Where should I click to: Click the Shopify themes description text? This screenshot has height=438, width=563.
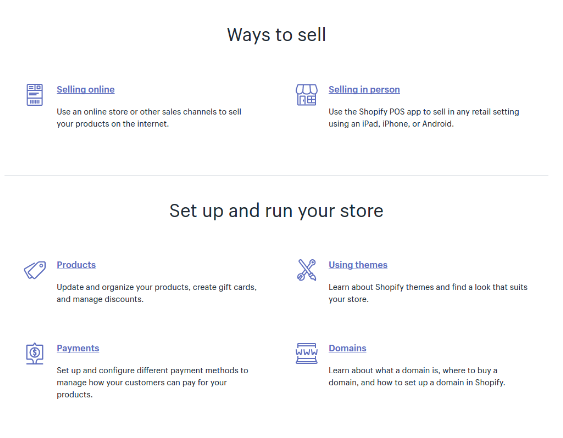click(428, 293)
